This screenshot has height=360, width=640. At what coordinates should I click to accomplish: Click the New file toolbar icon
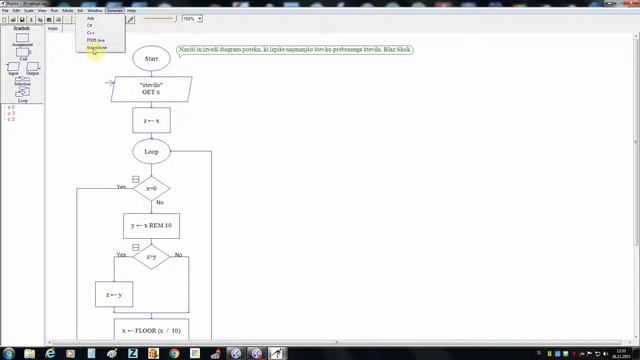pos(4,20)
